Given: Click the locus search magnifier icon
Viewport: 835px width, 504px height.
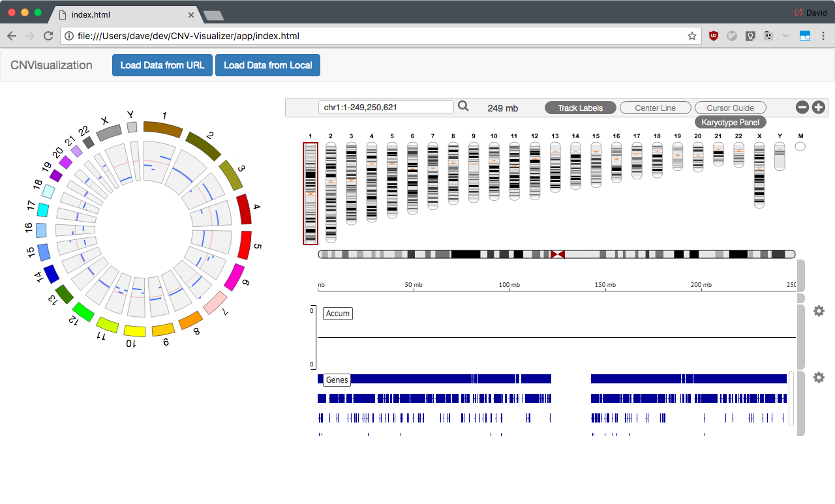Looking at the screenshot, I should click(463, 106).
